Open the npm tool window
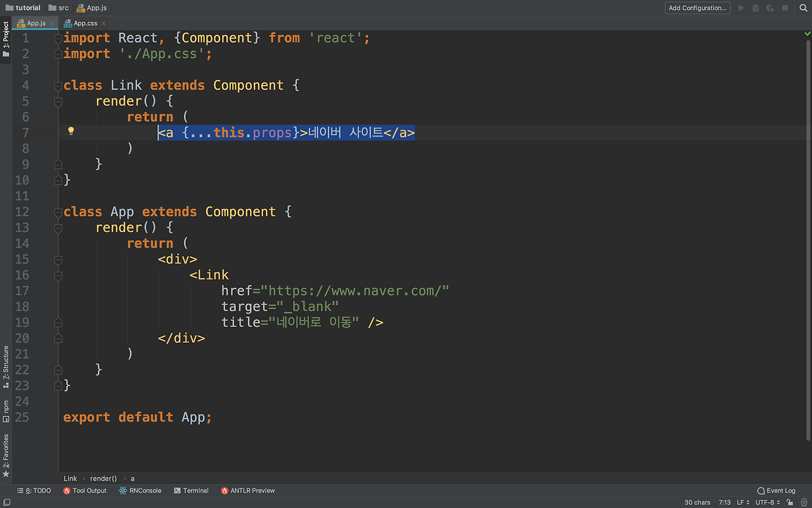This screenshot has width=812, height=508. (x=6, y=411)
